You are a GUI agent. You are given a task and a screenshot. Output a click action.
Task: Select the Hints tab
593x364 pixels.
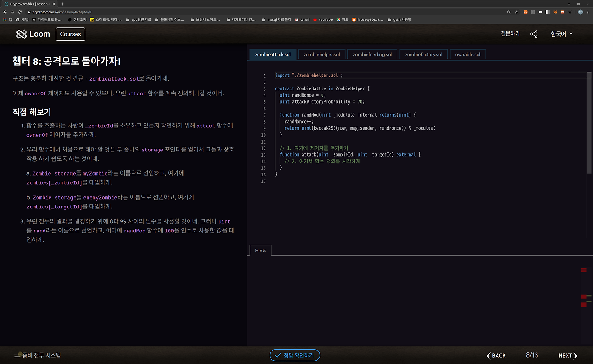[x=260, y=250]
